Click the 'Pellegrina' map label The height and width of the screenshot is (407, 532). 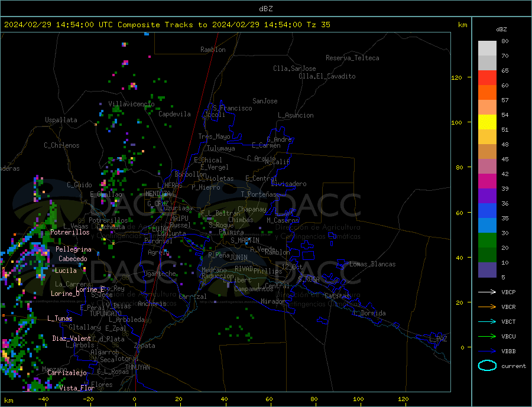click(74, 249)
